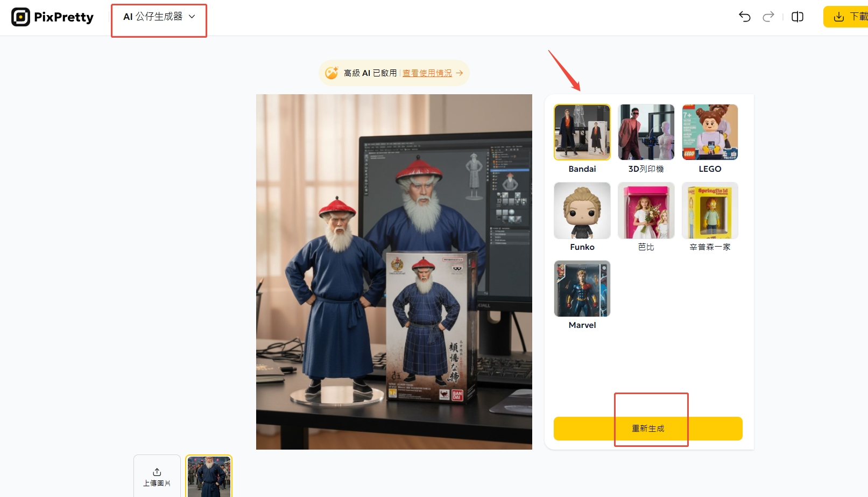Click the PixPretty logo icon

[x=20, y=17]
